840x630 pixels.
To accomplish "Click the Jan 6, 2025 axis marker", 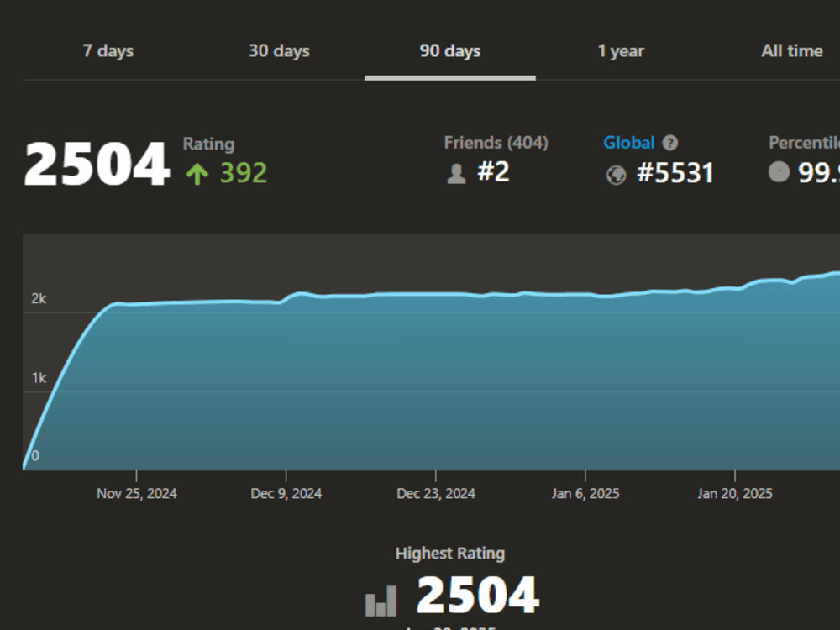I will pyautogui.click(x=585, y=493).
